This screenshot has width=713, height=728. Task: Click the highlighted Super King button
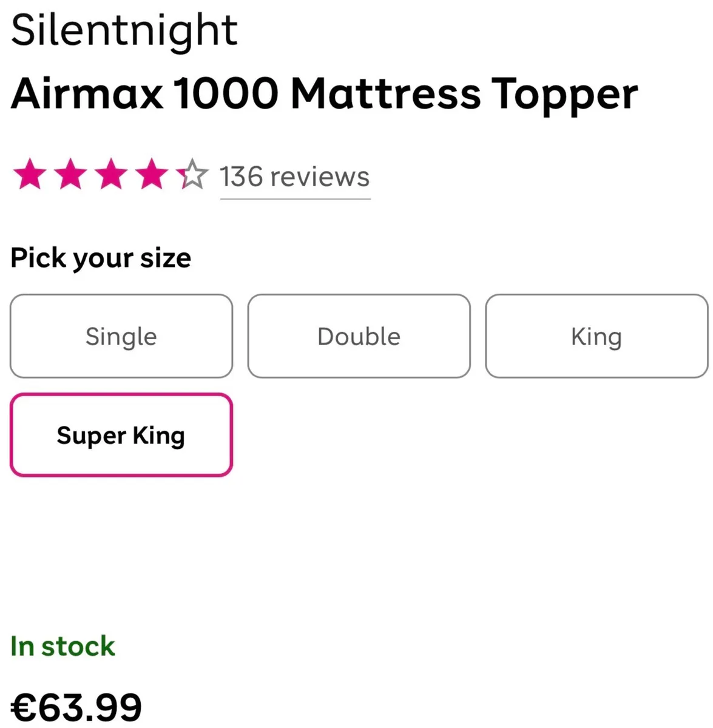121,435
